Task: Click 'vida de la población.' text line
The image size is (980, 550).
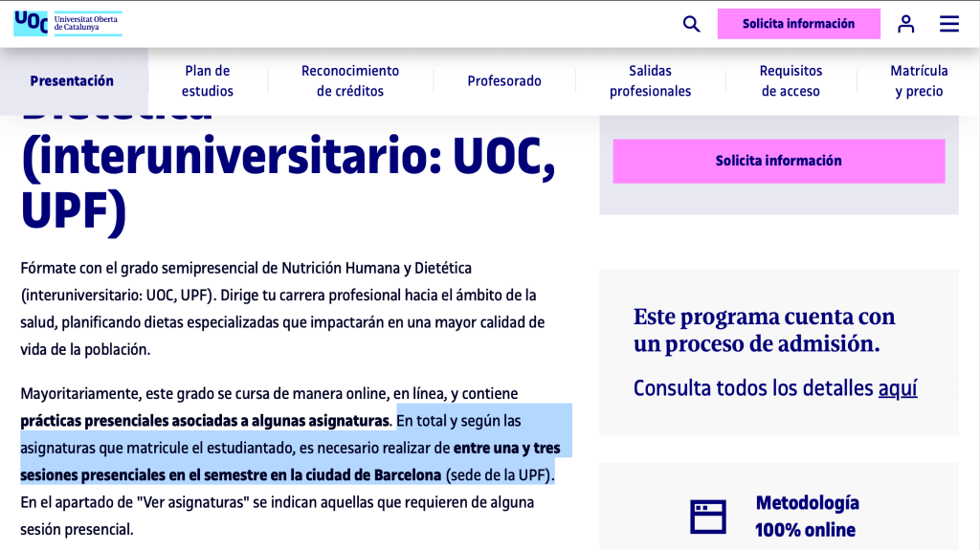Action: tap(85, 349)
